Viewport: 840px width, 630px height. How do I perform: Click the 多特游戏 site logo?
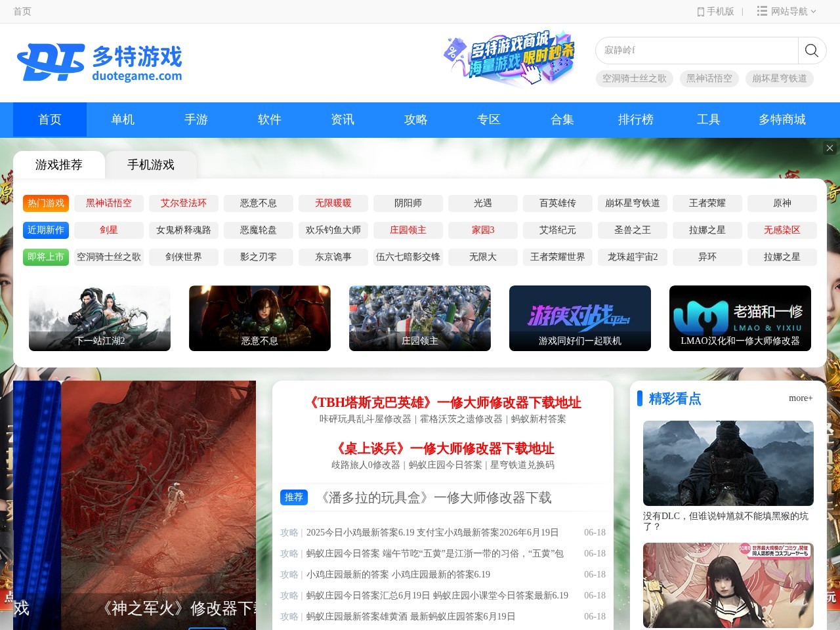[100, 62]
